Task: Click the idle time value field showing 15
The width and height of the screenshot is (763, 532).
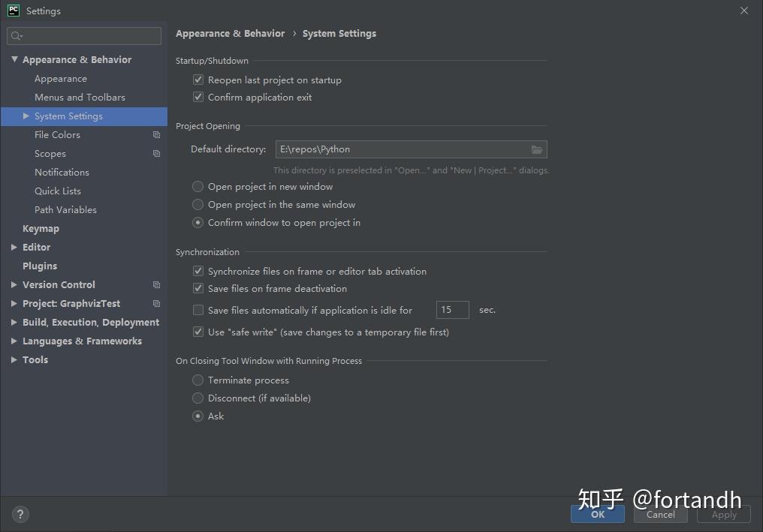Action: click(x=452, y=309)
